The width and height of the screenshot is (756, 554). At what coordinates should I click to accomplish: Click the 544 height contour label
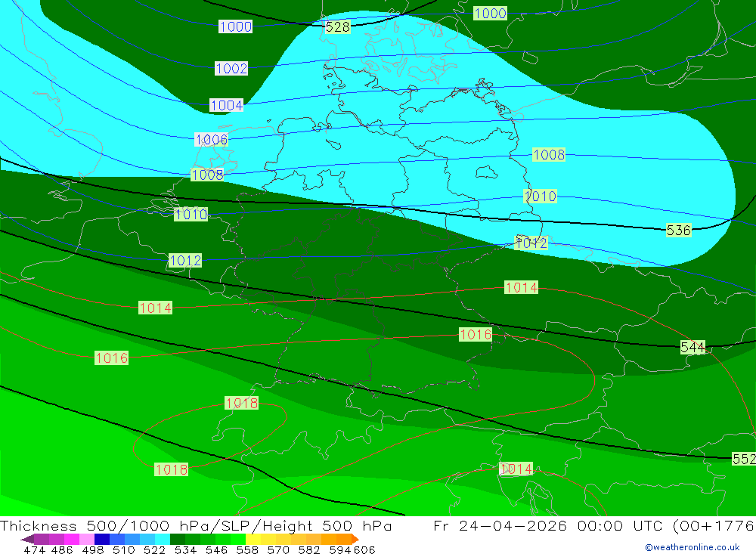tap(692, 347)
